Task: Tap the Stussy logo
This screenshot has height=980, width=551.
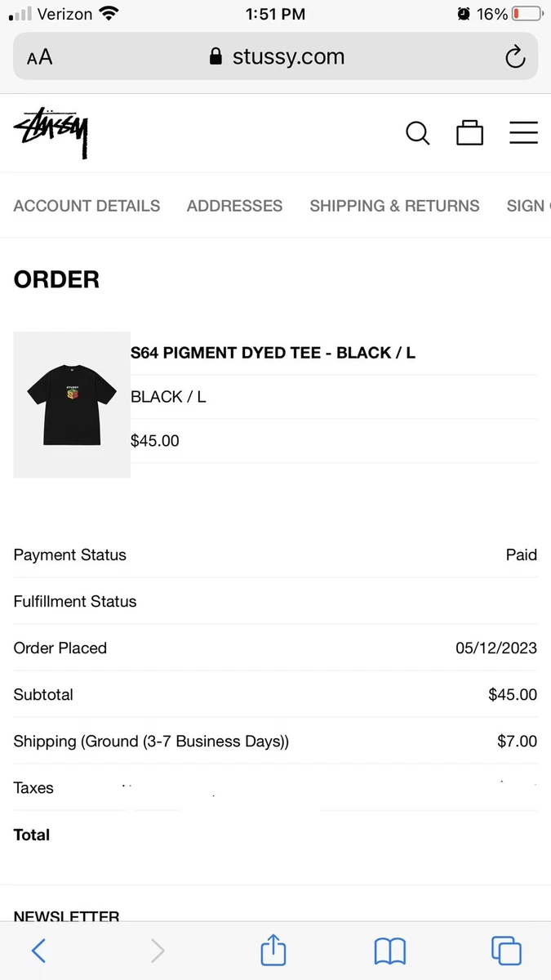Action: click(51, 133)
